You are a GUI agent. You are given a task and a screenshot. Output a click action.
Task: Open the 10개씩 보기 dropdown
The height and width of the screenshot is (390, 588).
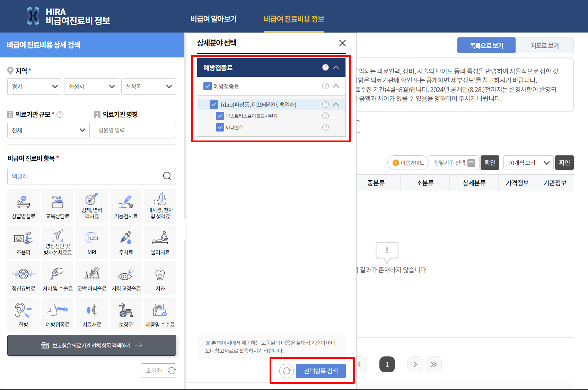[x=528, y=162]
